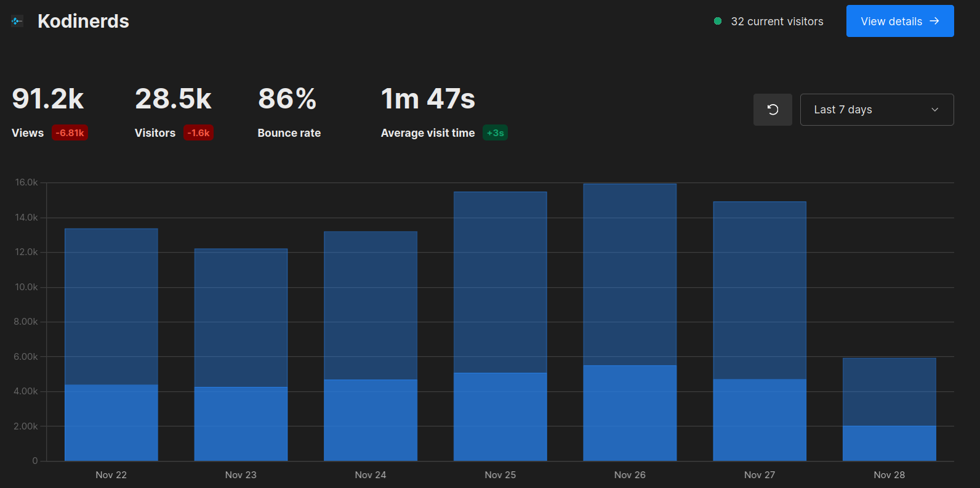The height and width of the screenshot is (488, 980).
Task: Click the -6.81k views change badge
Action: 70,133
